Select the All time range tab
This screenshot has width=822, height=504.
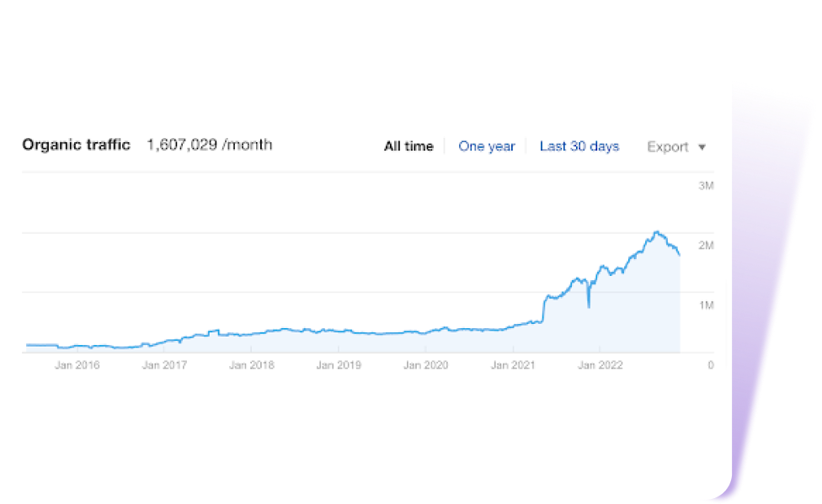(x=408, y=146)
